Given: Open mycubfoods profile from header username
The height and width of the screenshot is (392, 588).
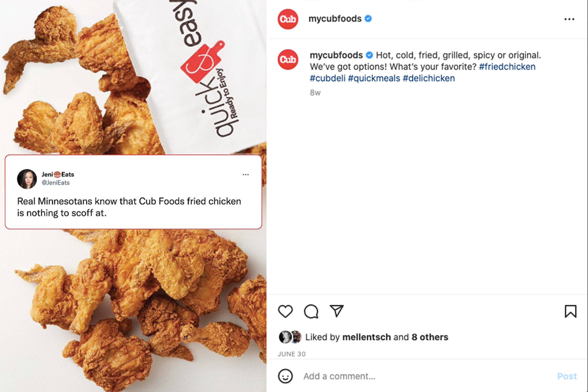Looking at the screenshot, I should [x=335, y=19].
